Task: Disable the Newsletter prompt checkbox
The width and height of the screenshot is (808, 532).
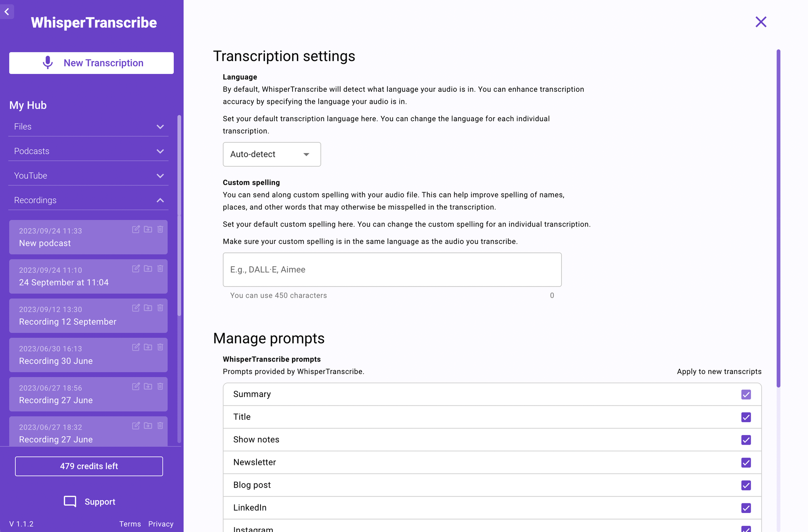Action: click(x=746, y=463)
